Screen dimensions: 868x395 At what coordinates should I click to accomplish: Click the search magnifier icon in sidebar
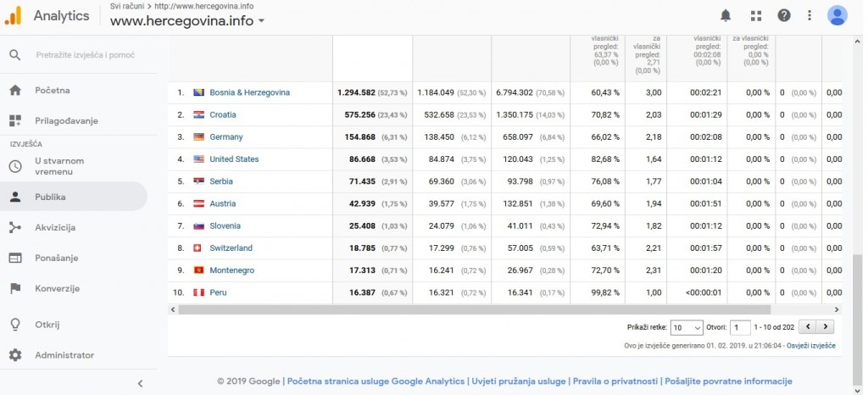pos(15,55)
